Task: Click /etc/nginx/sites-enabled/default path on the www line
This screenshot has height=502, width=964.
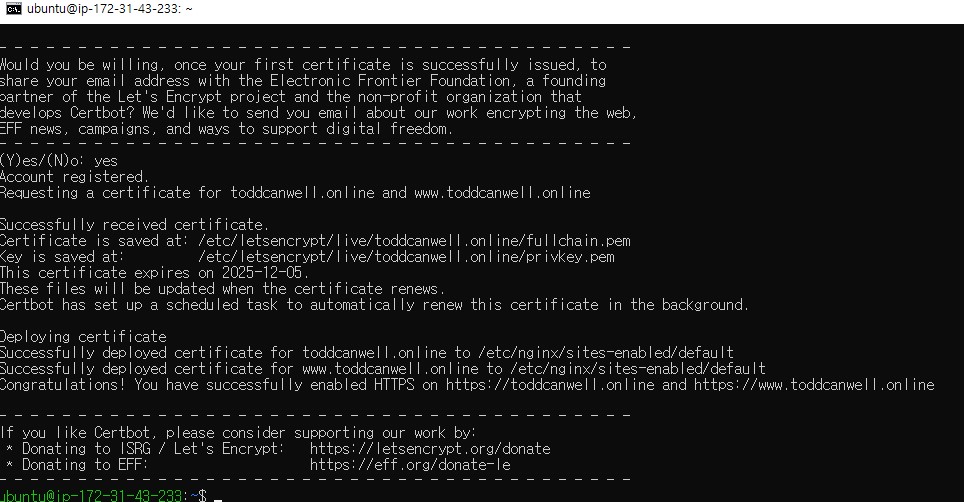Action: coord(638,369)
